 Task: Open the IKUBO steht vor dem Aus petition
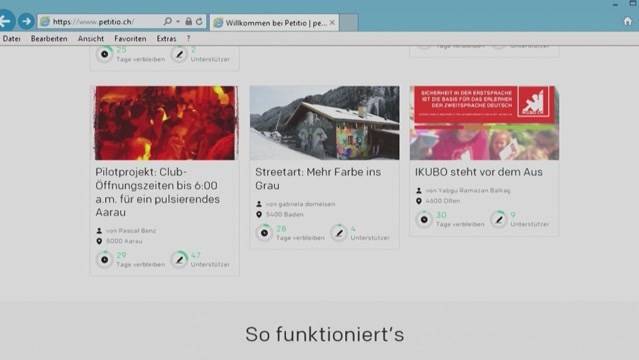click(478, 172)
